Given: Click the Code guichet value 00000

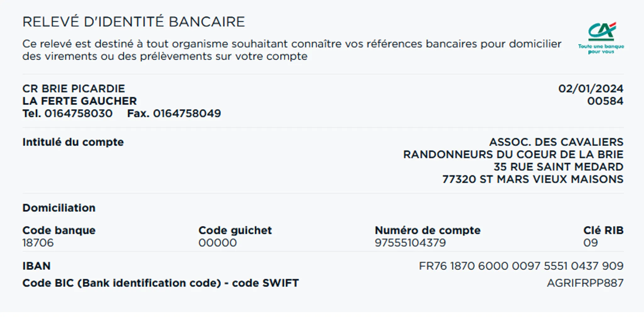Looking at the screenshot, I should (218, 243).
